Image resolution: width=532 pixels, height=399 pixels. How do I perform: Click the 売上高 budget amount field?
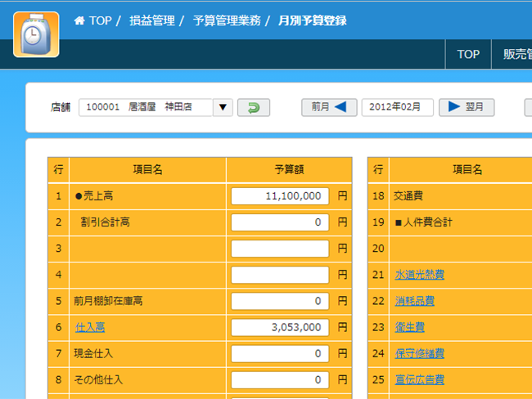(280, 196)
